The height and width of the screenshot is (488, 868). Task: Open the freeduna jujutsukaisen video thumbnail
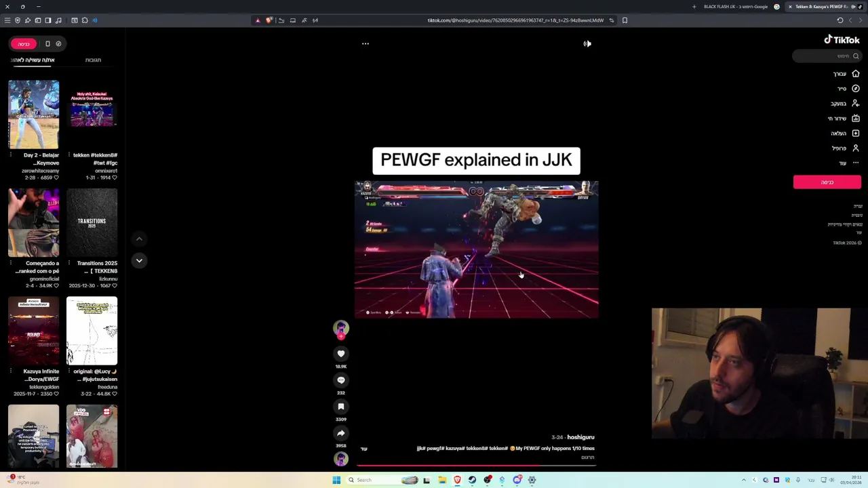pos(92,331)
